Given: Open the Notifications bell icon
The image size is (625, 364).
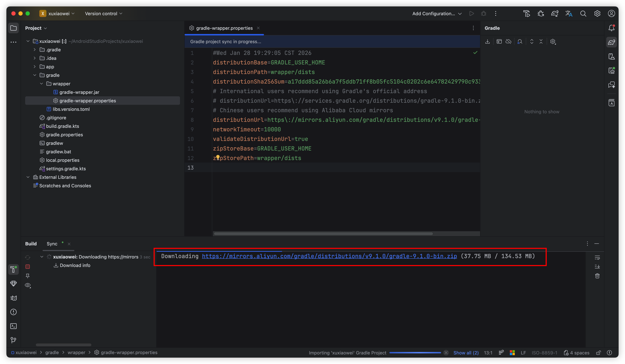Looking at the screenshot, I should point(611,28).
